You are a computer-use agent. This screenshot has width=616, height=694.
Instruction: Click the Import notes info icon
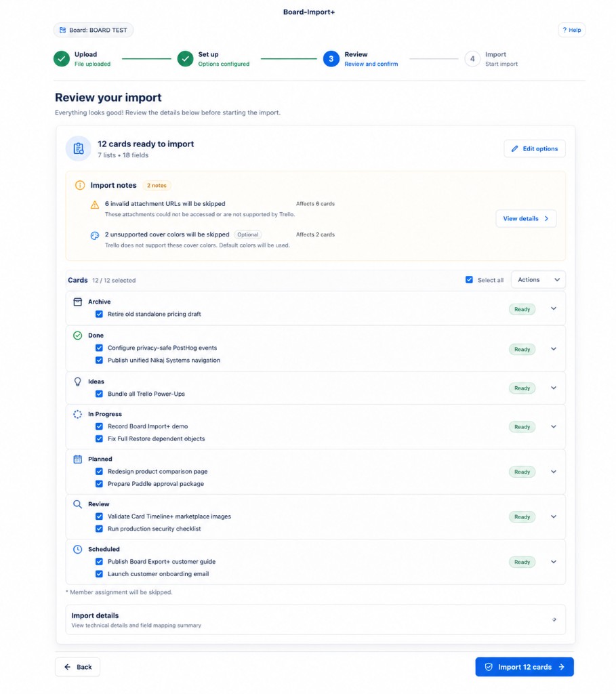tap(80, 186)
